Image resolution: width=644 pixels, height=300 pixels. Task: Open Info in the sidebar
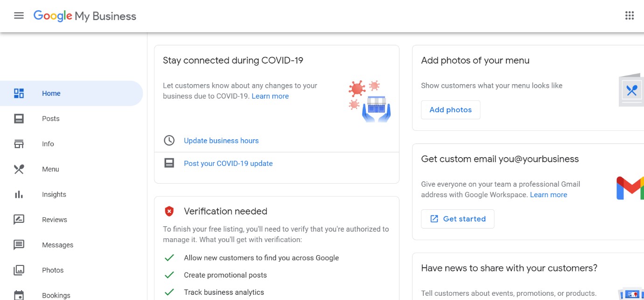coord(71,144)
